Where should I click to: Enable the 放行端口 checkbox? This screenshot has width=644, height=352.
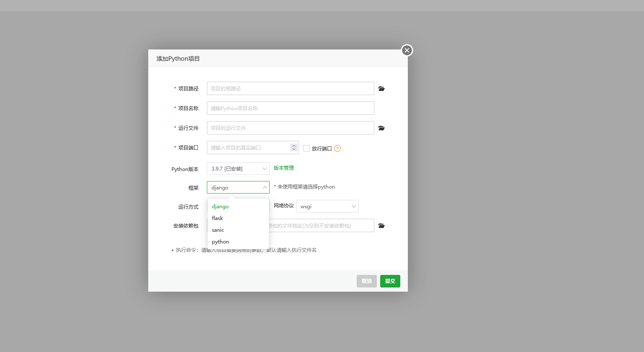[x=307, y=148]
